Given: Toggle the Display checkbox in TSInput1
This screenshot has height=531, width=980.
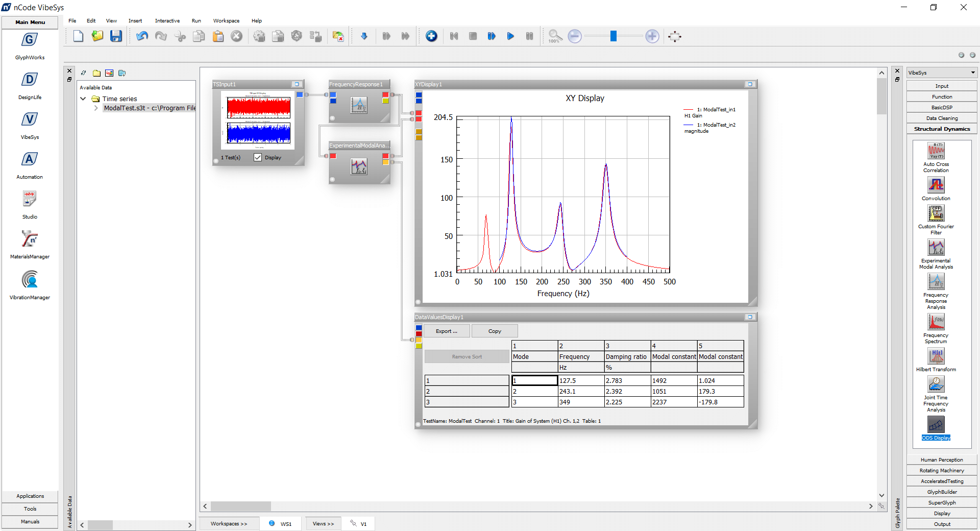Looking at the screenshot, I should pyautogui.click(x=258, y=158).
